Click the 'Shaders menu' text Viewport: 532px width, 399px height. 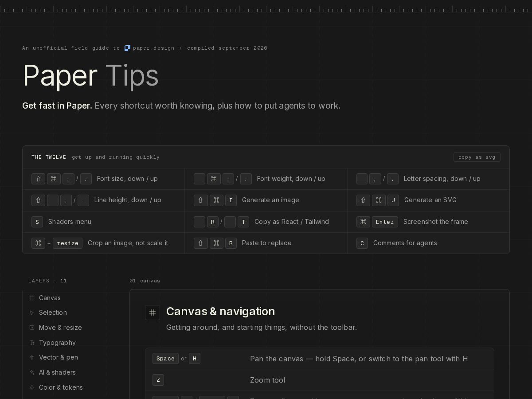pos(70,222)
